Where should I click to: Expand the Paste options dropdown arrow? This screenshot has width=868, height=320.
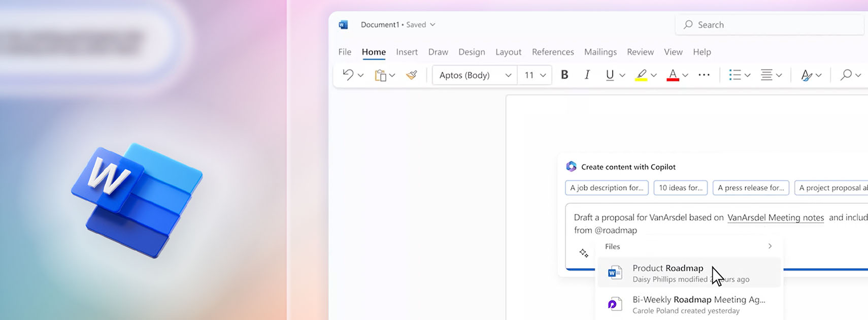tap(392, 75)
